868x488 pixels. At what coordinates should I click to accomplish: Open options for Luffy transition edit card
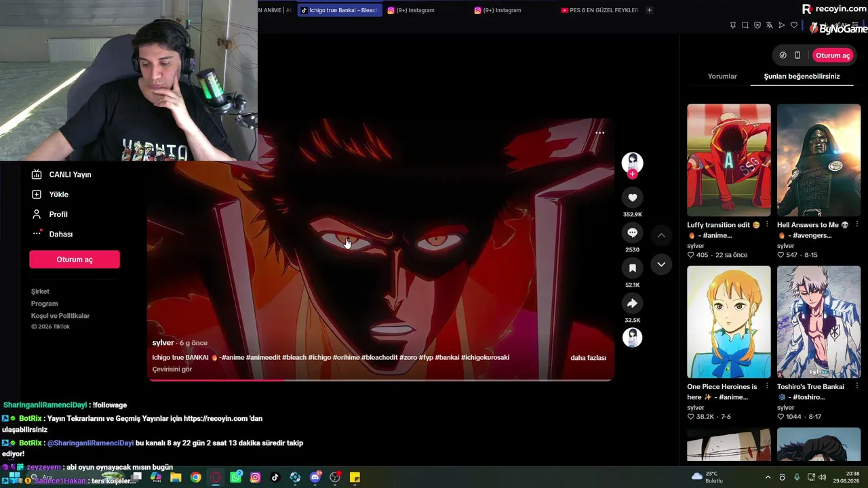point(767,224)
